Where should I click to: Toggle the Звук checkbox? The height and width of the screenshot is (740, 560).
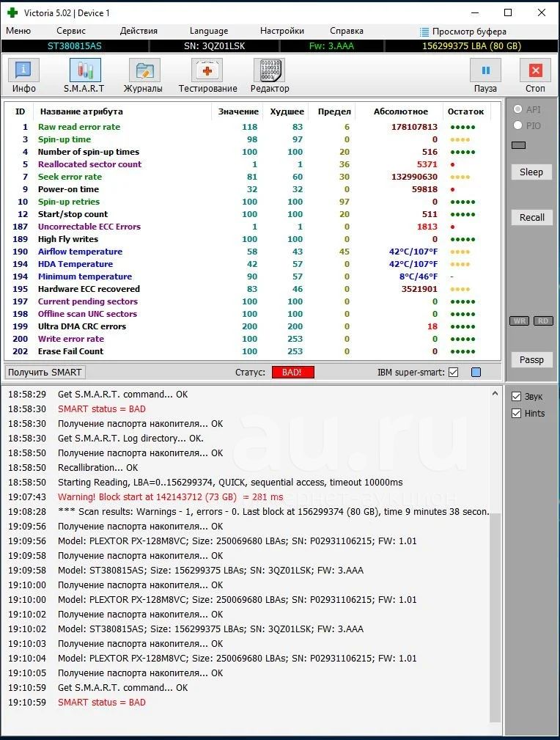517,397
